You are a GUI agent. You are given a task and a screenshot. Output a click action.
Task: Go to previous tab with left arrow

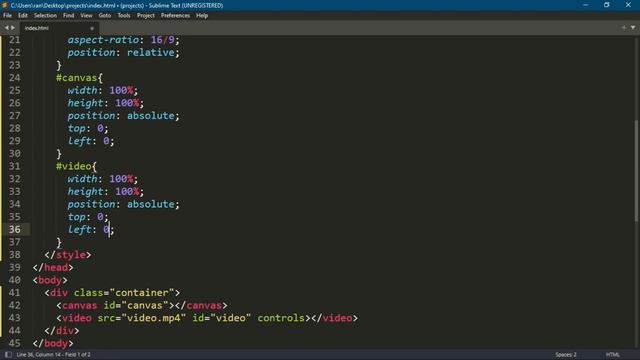pyautogui.click(x=7, y=28)
